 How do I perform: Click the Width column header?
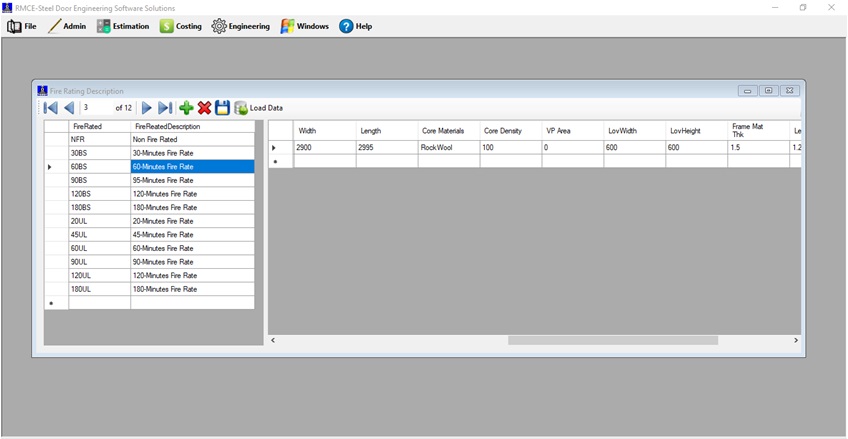pos(324,131)
